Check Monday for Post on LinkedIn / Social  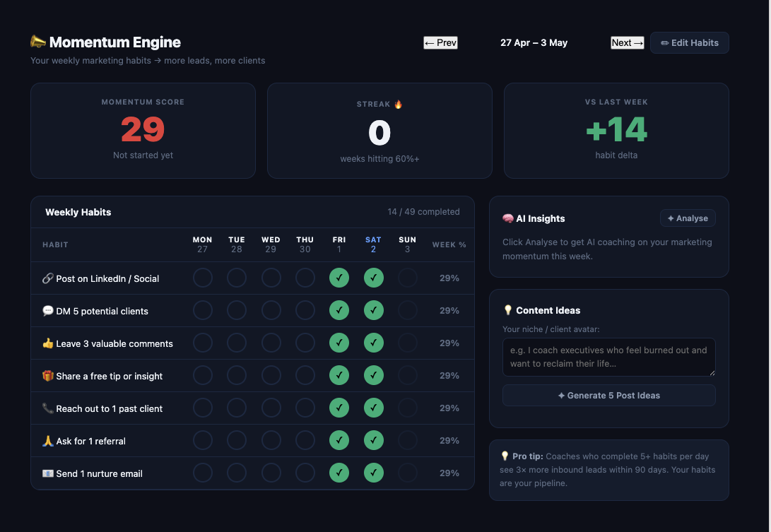coord(203,278)
